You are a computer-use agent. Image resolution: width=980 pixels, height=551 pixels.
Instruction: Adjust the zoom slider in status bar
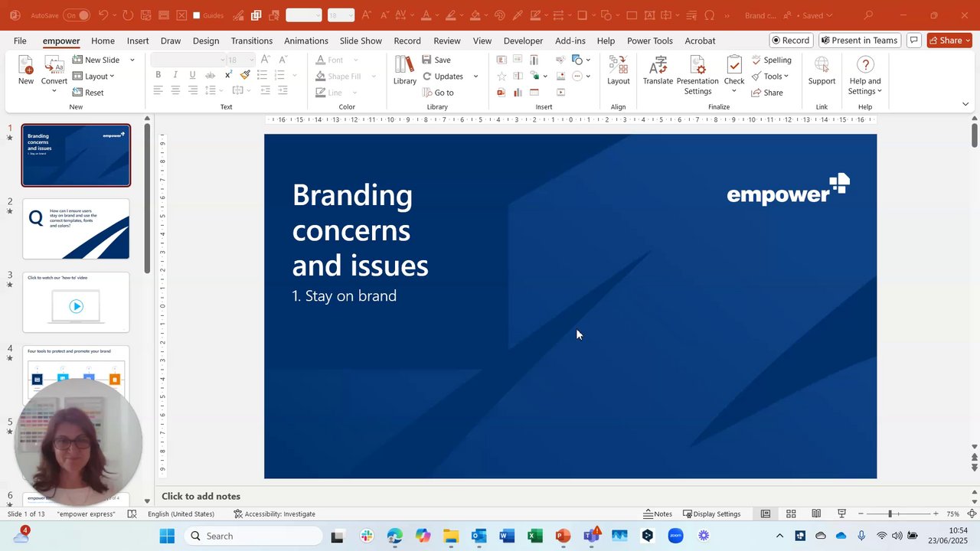point(890,514)
